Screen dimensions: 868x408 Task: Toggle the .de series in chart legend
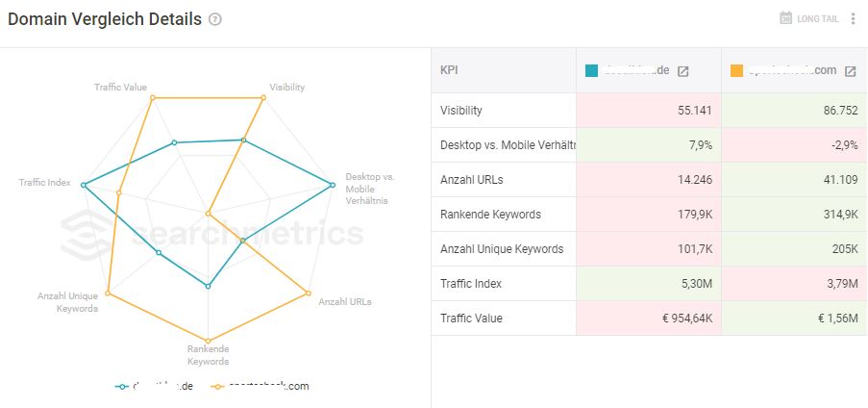point(154,387)
